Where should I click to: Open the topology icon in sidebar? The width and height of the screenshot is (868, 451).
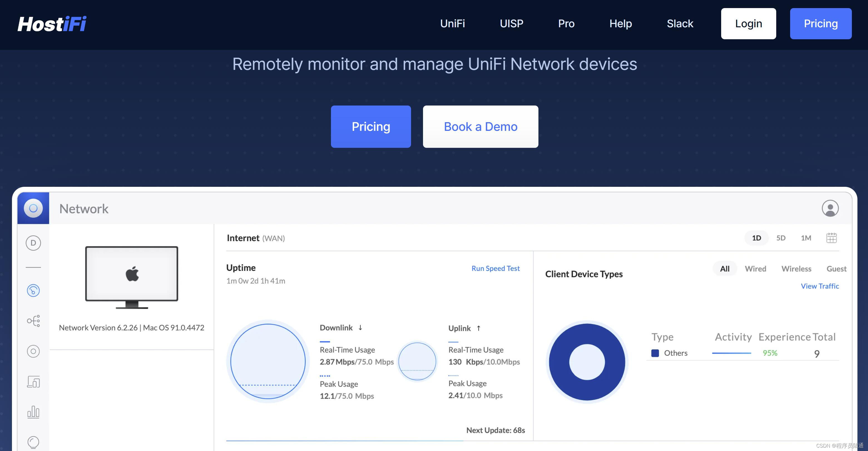(33, 320)
